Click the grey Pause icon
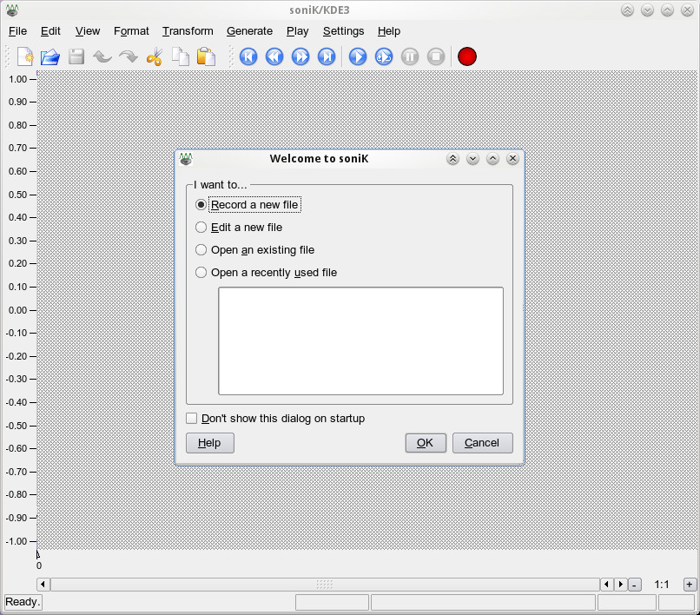 pyautogui.click(x=410, y=56)
